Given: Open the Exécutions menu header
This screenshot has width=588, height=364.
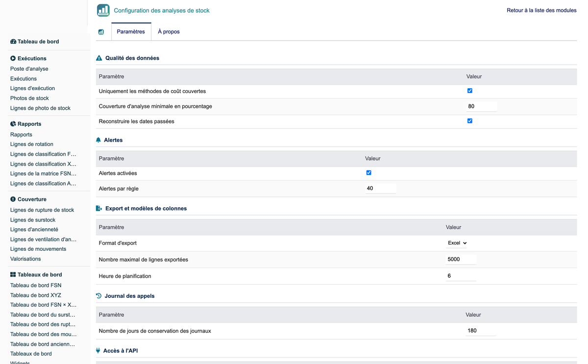Looking at the screenshot, I should pyautogui.click(x=32, y=58).
